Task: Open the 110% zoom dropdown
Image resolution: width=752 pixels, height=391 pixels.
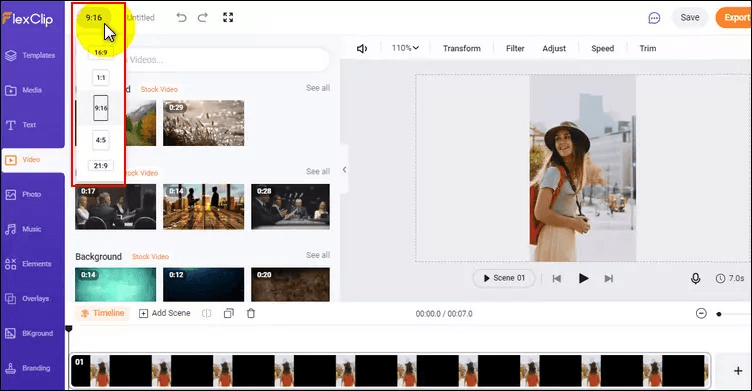Action: (x=405, y=48)
